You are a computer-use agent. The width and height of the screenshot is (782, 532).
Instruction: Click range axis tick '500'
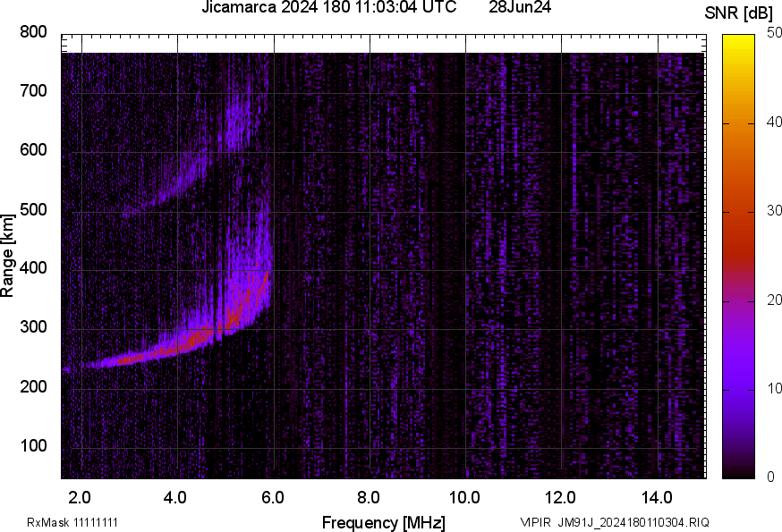pos(33,209)
